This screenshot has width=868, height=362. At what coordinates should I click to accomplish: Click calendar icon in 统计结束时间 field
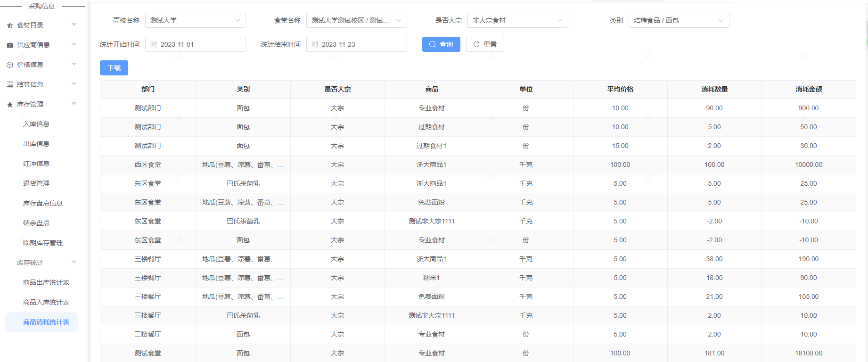click(x=315, y=44)
